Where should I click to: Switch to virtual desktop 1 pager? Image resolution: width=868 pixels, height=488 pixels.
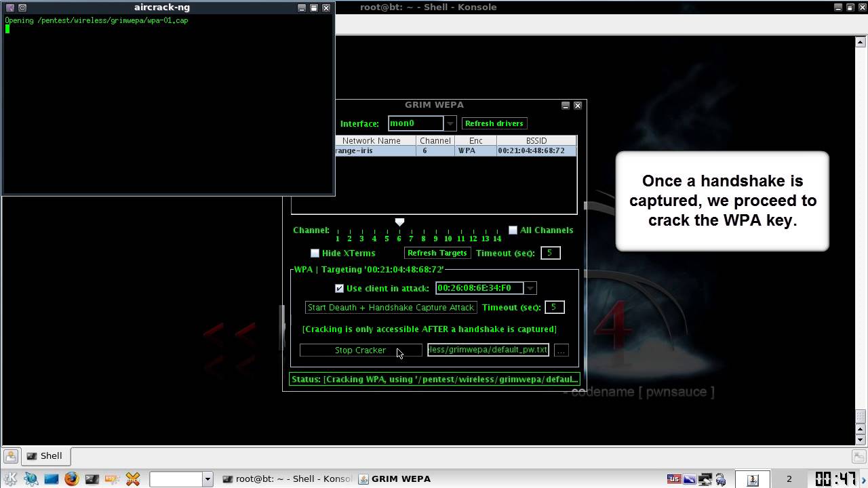point(753,479)
